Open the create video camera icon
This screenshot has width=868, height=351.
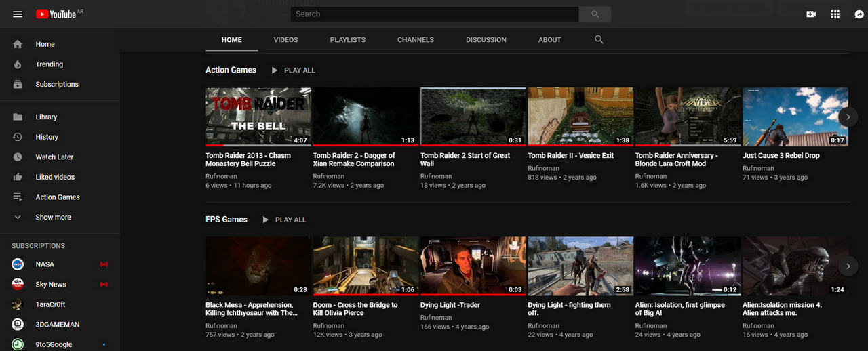[811, 14]
